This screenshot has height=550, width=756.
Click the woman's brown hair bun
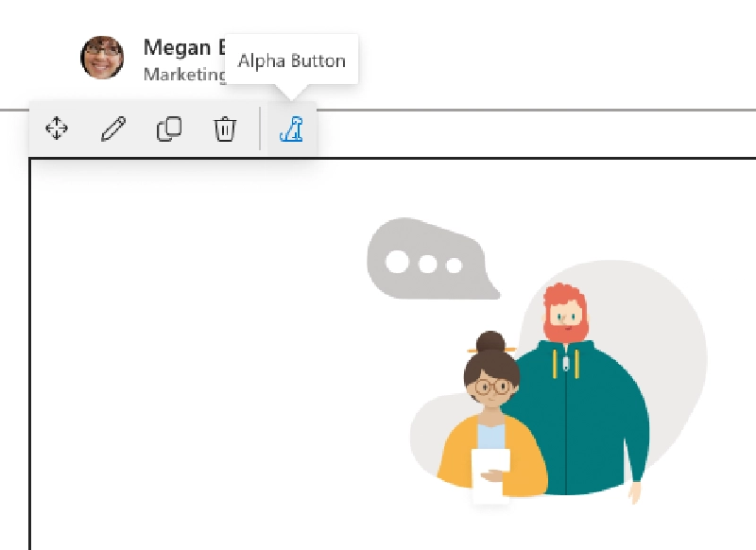[490, 342]
